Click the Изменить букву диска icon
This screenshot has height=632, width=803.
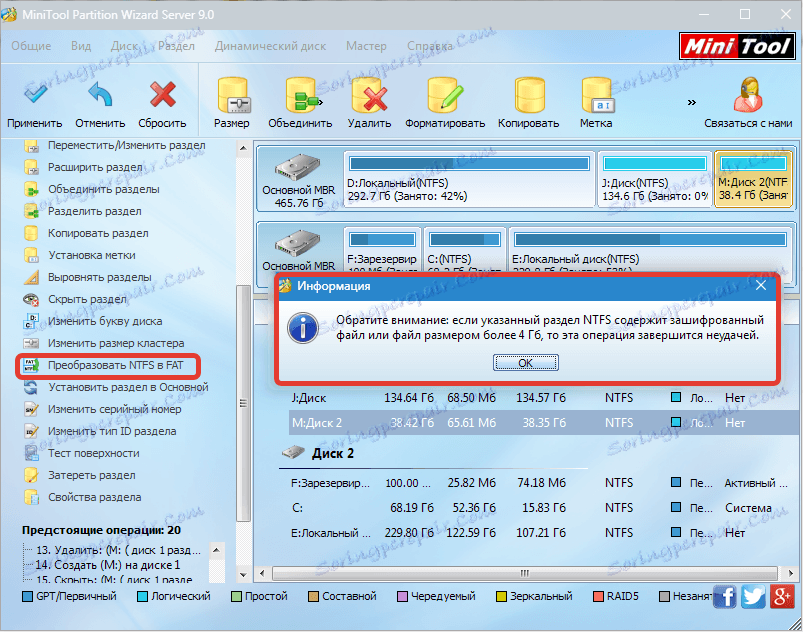pyautogui.click(x=31, y=322)
